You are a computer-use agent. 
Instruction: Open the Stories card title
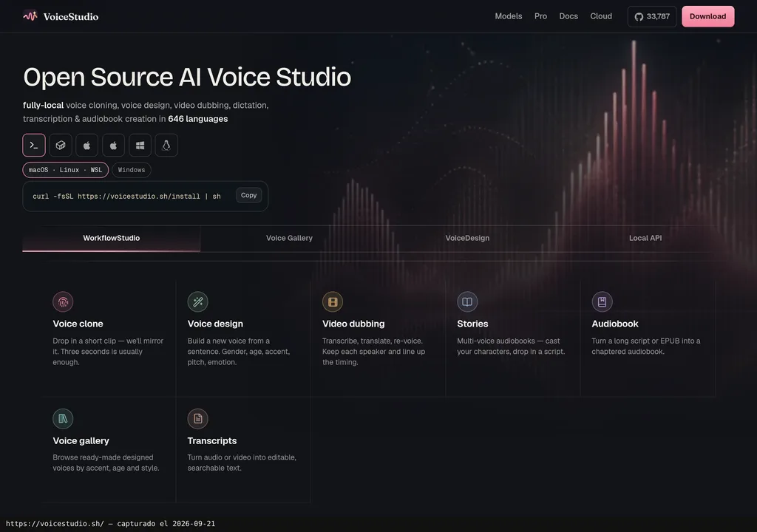472,324
